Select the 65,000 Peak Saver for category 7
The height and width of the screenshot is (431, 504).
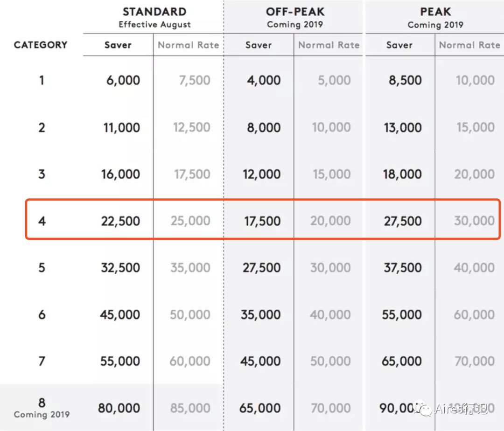[402, 361]
